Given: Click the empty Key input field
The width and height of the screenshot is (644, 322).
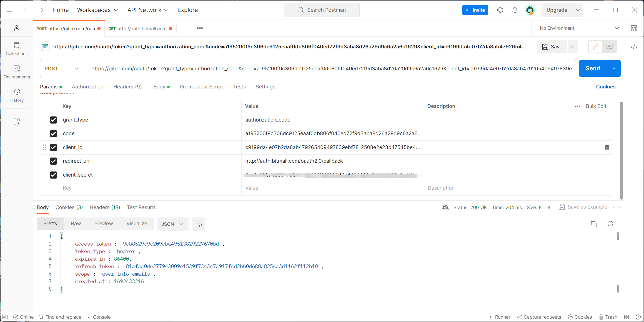Looking at the screenshot, I should [150, 188].
